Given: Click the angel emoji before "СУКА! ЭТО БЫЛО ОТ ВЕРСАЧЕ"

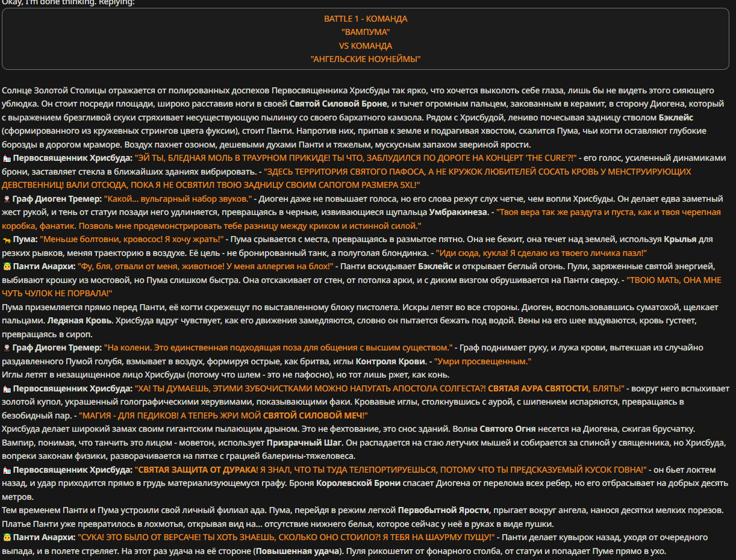Looking at the screenshot, I should [7, 537].
